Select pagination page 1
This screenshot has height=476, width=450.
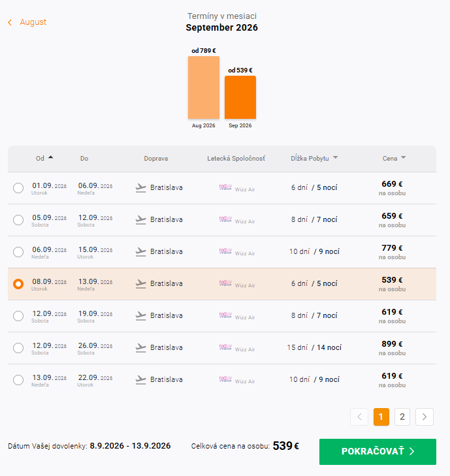(381, 417)
